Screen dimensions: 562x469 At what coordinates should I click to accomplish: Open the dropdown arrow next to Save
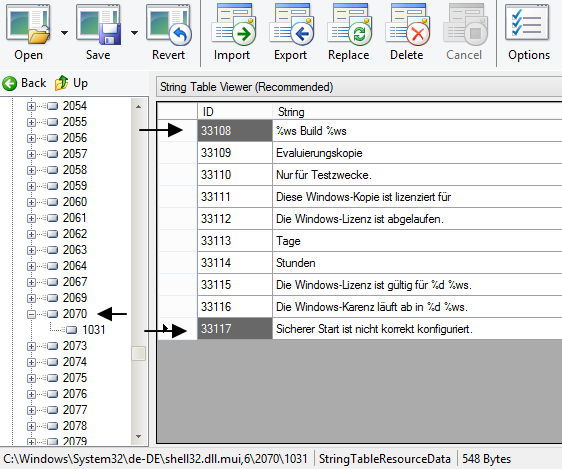coord(134,33)
